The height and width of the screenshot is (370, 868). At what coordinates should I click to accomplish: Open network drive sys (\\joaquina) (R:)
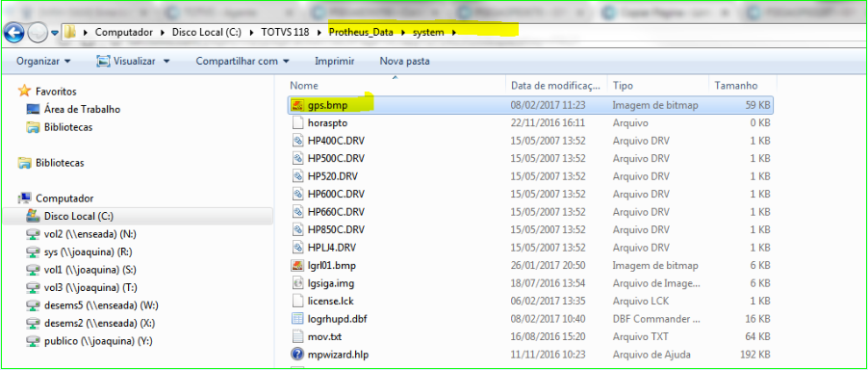(x=88, y=252)
